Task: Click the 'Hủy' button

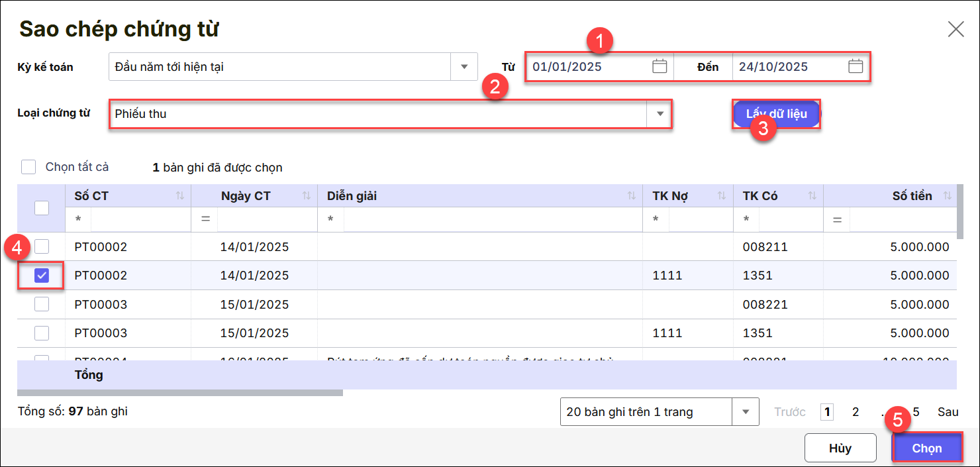Action: (x=840, y=448)
